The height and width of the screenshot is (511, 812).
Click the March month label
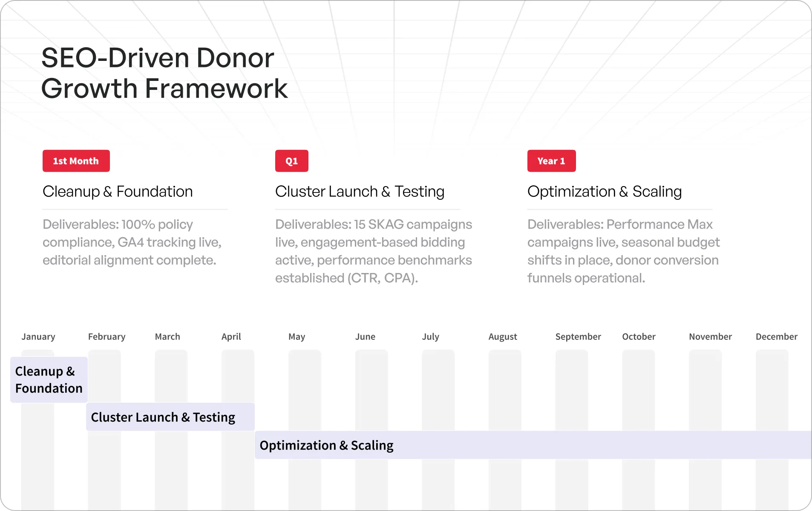coord(167,337)
